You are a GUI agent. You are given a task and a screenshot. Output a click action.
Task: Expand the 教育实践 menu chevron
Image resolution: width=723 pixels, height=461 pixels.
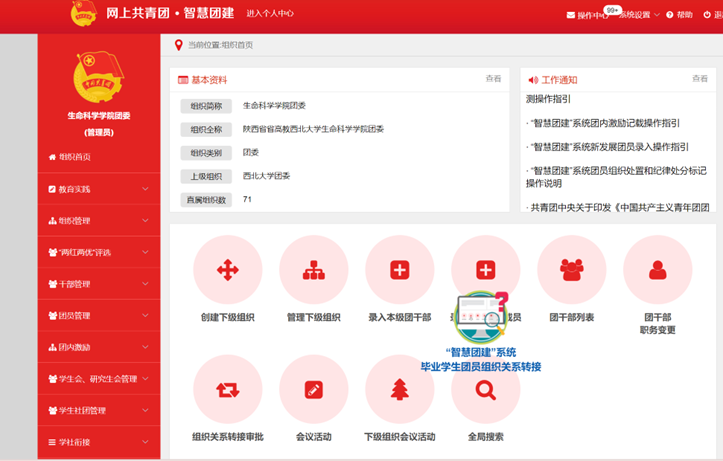pyautogui.click(x=145, y=189)
